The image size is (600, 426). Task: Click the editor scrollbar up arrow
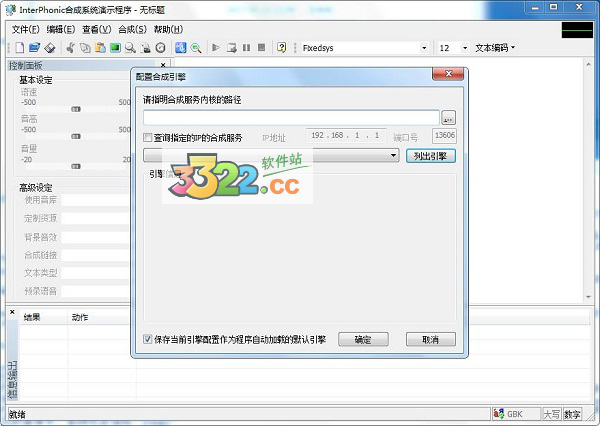click(589, 64)
